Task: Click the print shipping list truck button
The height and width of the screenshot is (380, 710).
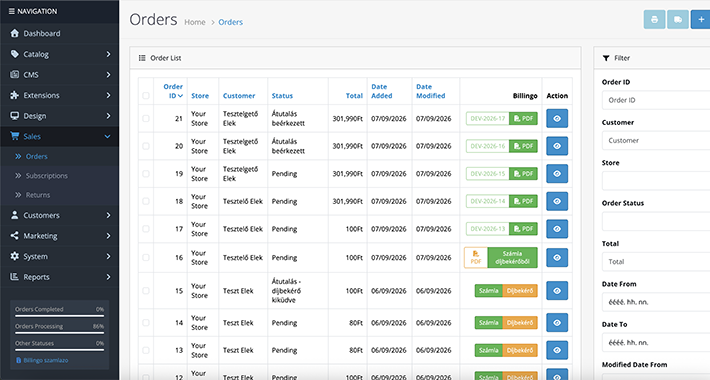Action: (678, 19)
